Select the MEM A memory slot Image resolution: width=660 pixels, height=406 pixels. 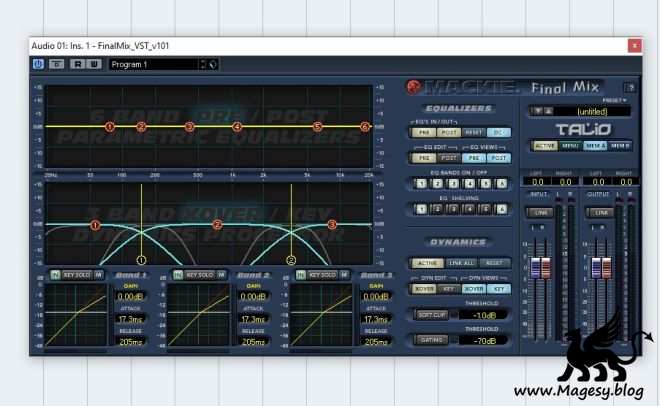[x=595, y=146]
